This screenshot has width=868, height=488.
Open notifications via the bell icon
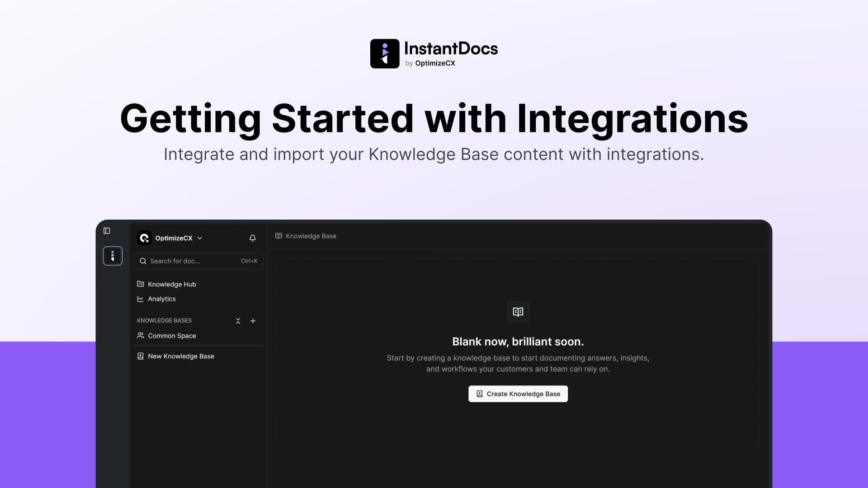point(252,238)
